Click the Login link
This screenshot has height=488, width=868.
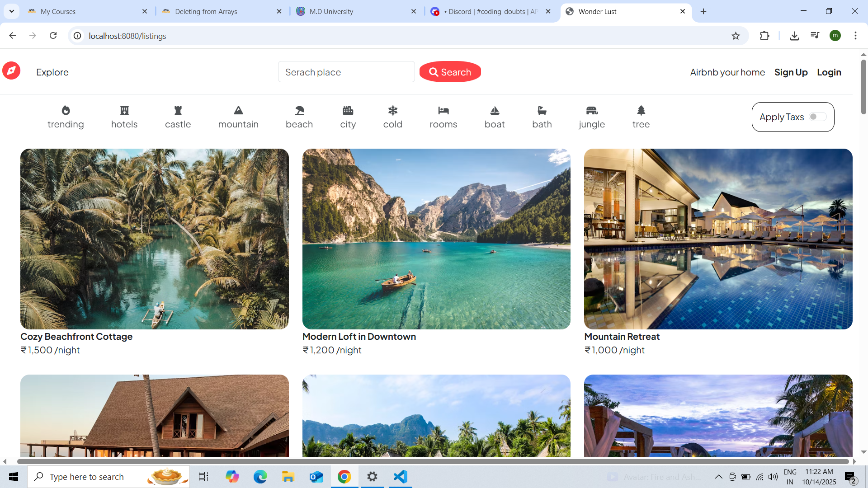tap(829, 72)
